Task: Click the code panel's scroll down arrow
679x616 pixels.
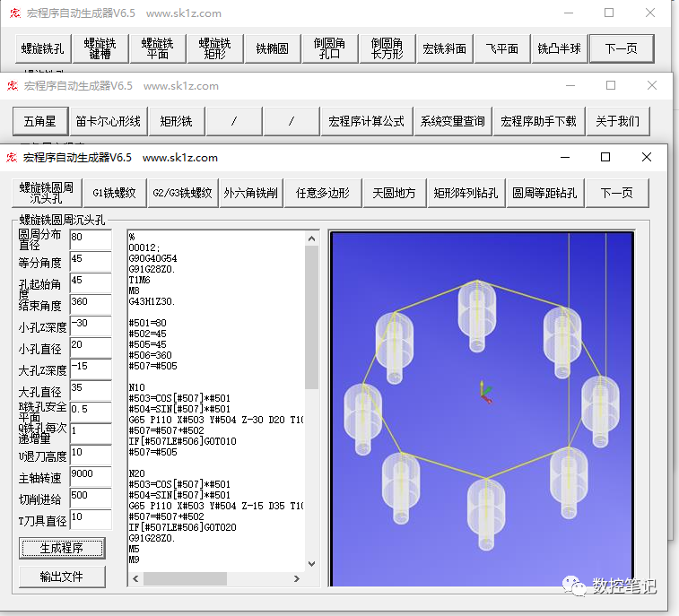Action: (311, 564)
